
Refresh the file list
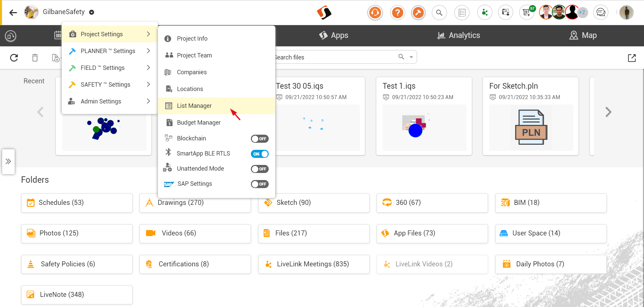click(x=14, y=58)
